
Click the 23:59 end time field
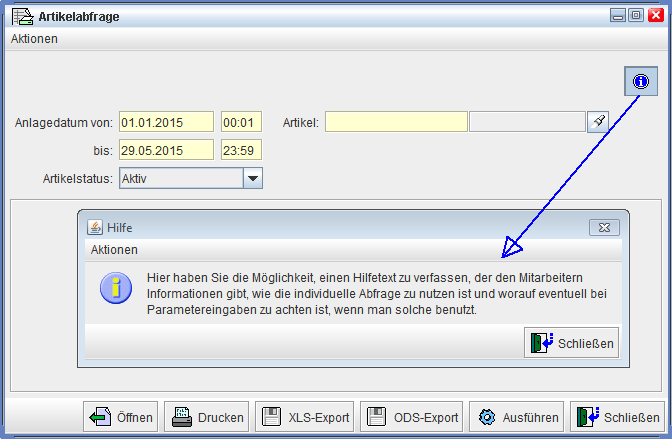[241, 150]
